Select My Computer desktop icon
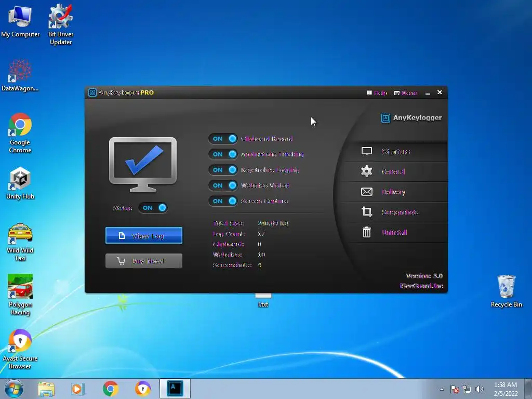The image size is (532, 399). point(20,21)
